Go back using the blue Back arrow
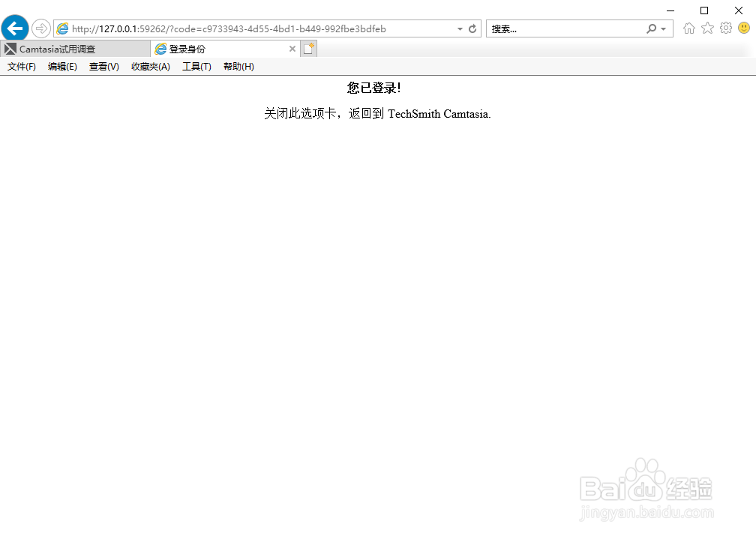 [15, 28]
